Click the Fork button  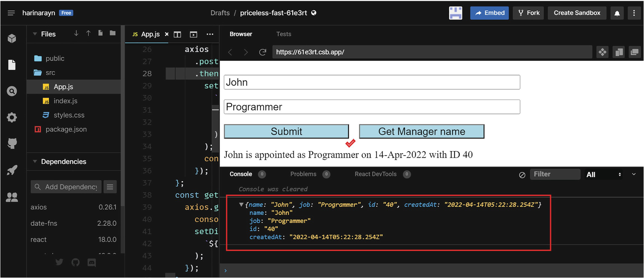point(529,13)
